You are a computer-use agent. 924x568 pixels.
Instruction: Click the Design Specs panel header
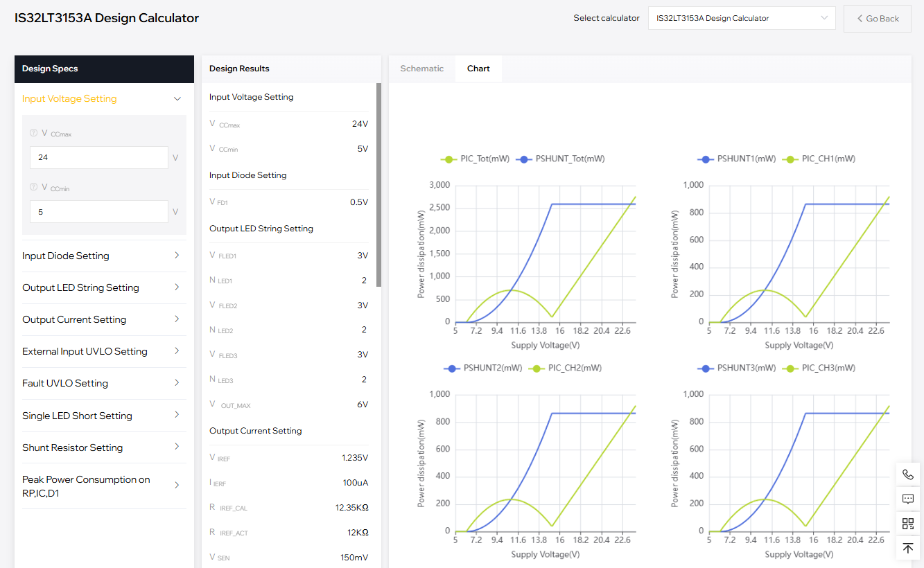(x=104, y=69)
